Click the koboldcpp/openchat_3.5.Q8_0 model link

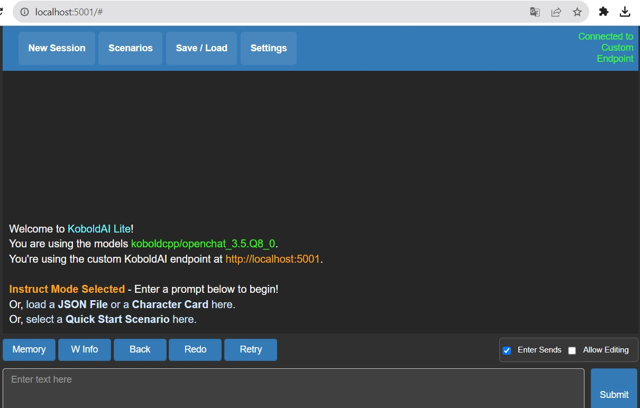203,244
